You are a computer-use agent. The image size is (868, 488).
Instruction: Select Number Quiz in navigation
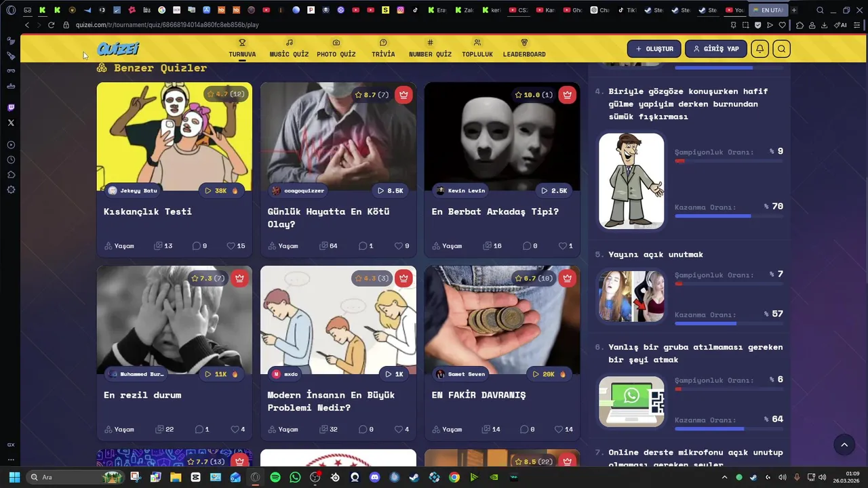[430, 48]
